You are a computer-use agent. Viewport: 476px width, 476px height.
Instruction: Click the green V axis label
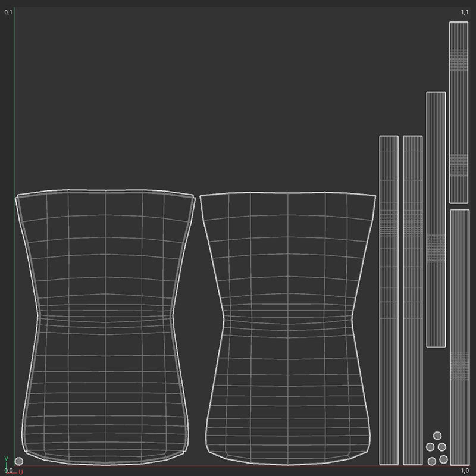[6, 458]
